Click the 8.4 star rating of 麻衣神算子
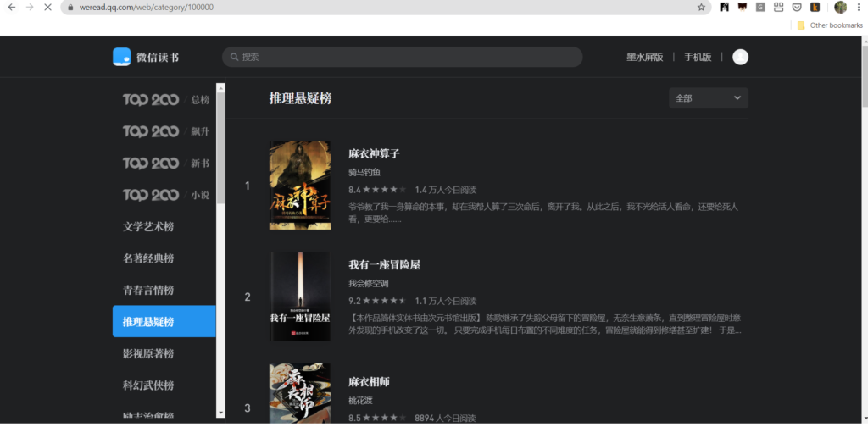 (x=377, y=190)
